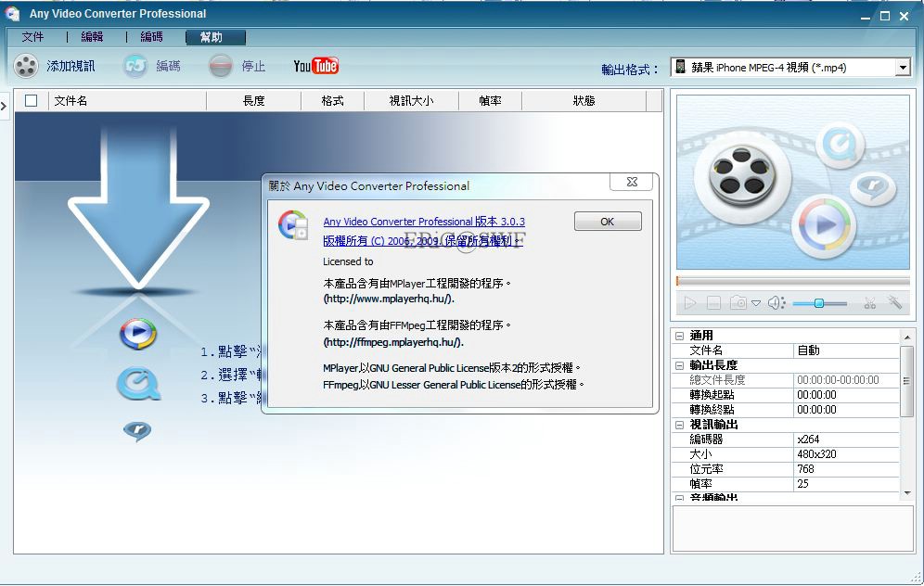Click the 版權所有 (C) copyright link
This screenshot has height=586, width=924.
[x=422, y=241]
